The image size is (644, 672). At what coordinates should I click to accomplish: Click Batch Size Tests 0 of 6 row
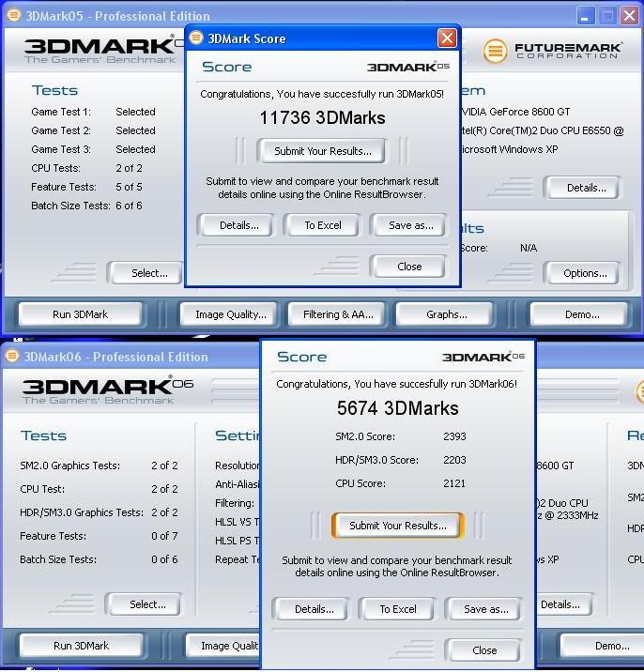pyautogui.click(x=99, y=559)
